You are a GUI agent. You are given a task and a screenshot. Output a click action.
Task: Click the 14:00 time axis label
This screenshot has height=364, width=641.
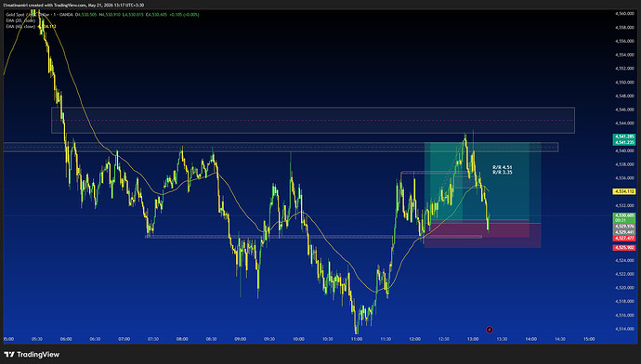tap(531, 339)
